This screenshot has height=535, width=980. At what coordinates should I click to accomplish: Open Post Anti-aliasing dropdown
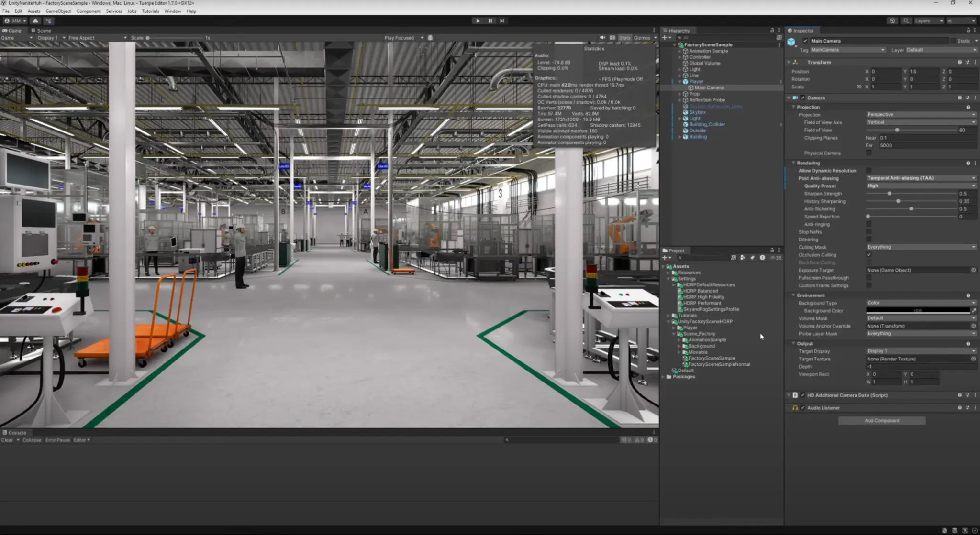point(921,178)
